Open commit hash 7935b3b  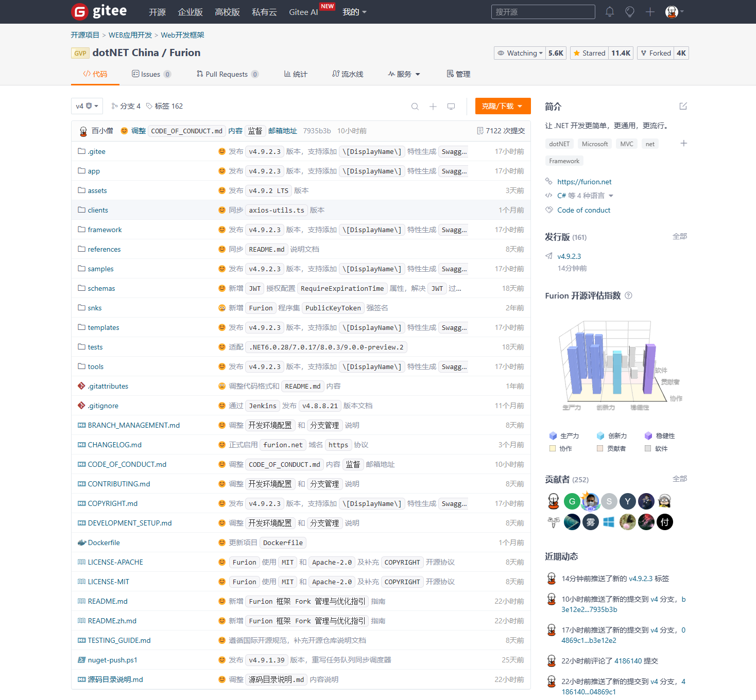pyautogui.click(x=317, y=131)
